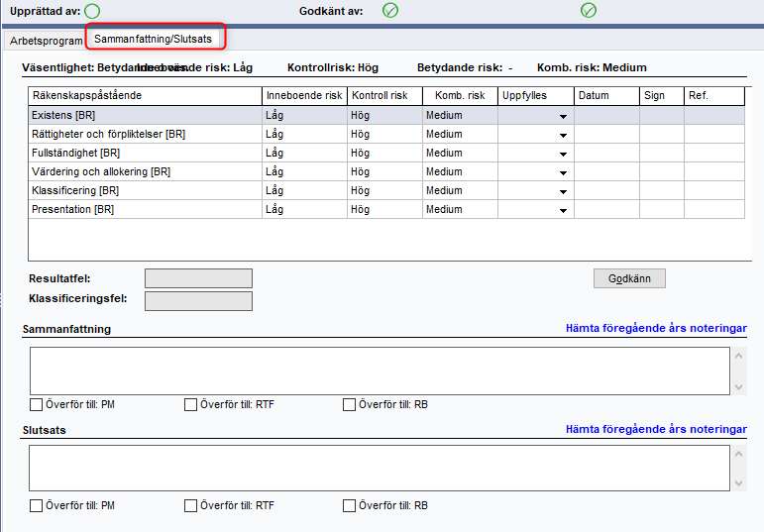Click inside the Sammanfattning text area
Viewport: 764px width, 532px height.
click(x=380, y=371)
